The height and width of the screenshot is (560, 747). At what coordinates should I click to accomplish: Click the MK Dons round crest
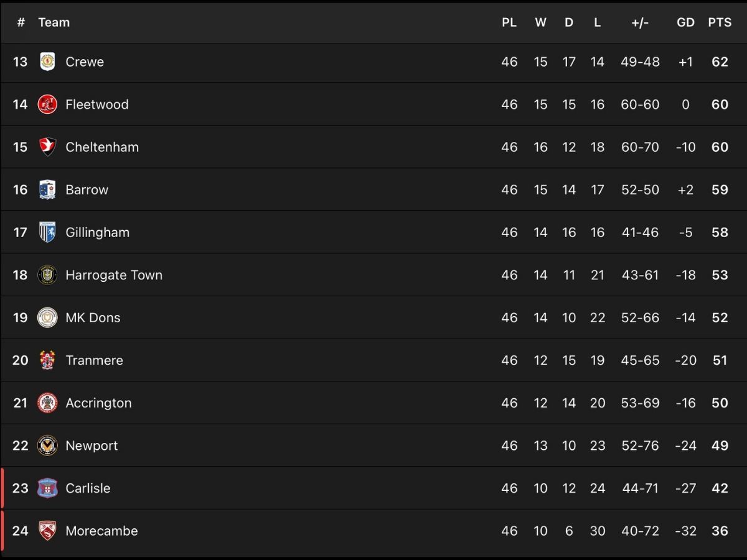click(x=47, y=317)
